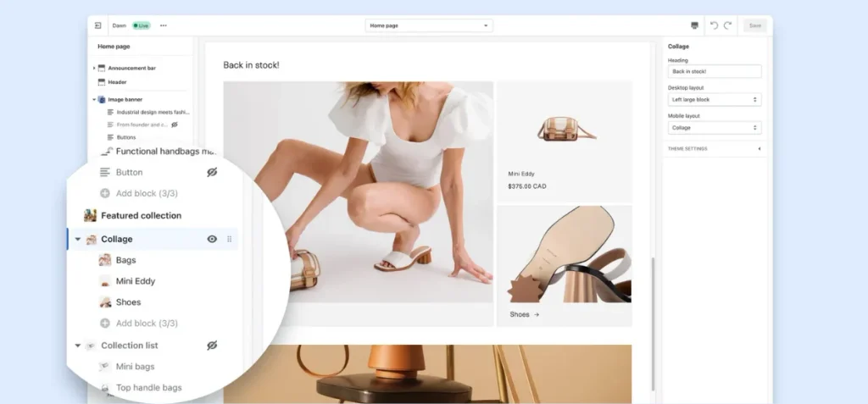This screenshot has height=404, width=868.
Task: Select the Collage section row
Action: [153, 239]
